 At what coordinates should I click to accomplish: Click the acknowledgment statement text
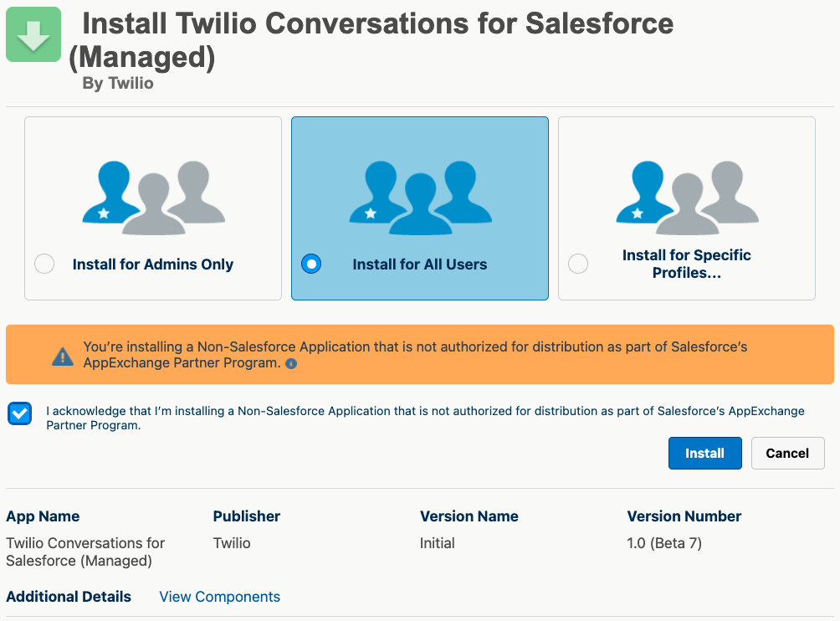click(425, 418)
